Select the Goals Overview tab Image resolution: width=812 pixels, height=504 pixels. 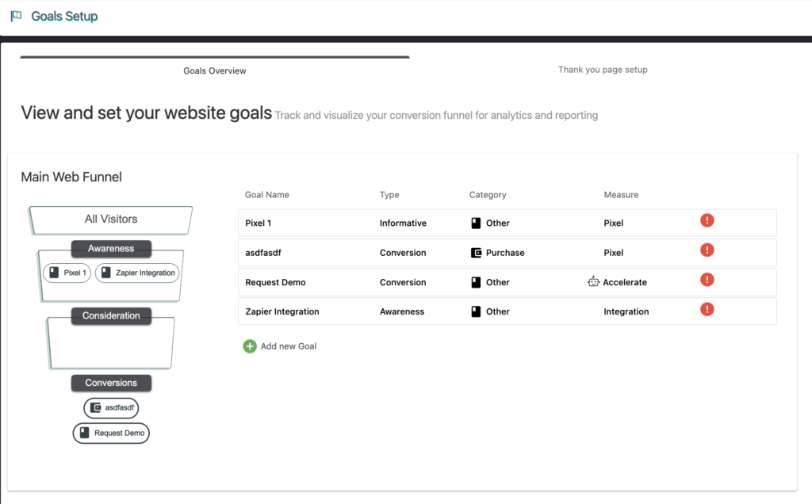[214, 71]
